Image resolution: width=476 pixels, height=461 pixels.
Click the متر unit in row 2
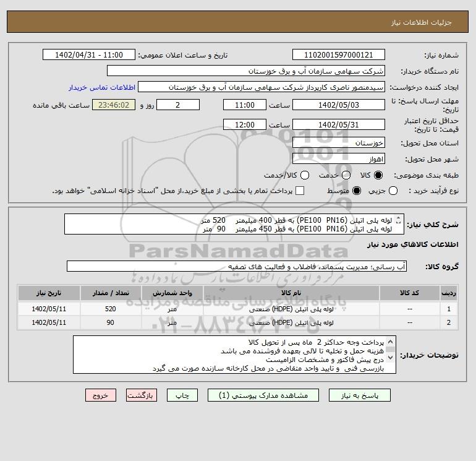172,323
